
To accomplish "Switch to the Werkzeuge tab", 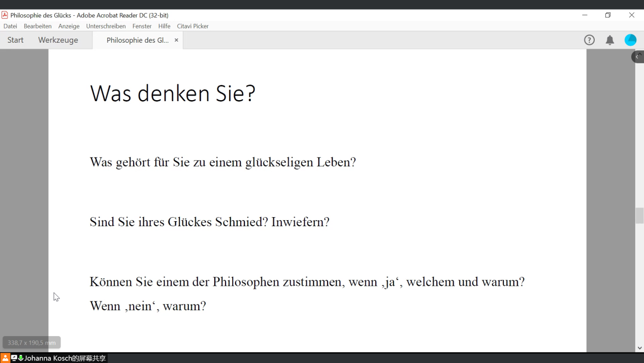I will point(58,40).
